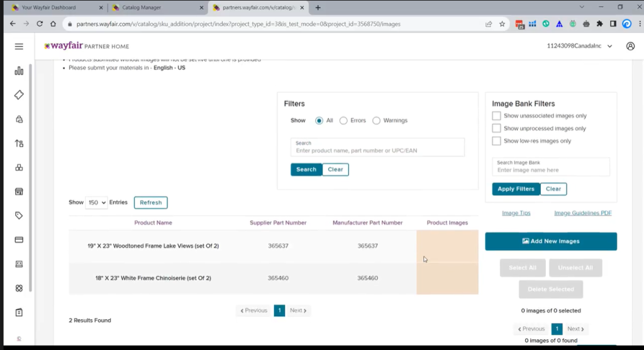Switch to Your Wayfair Dashboard tab

coord(57,8)
